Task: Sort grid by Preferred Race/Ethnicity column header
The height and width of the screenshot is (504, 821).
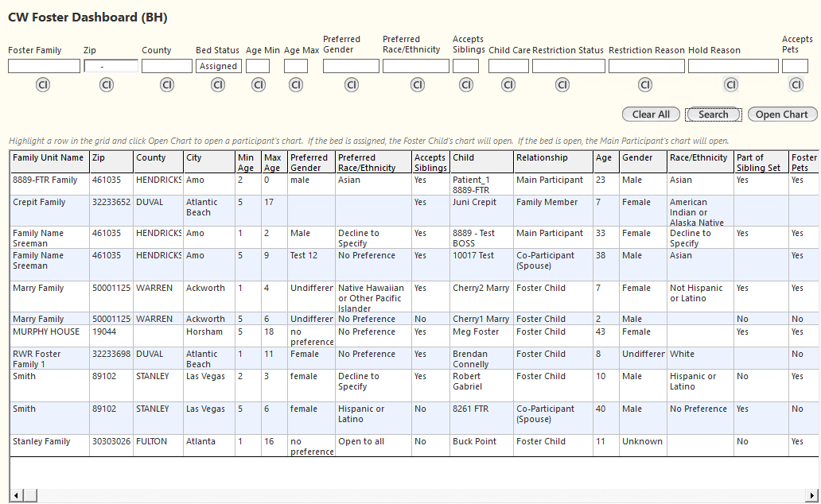Action: click(x=372, y=162)
